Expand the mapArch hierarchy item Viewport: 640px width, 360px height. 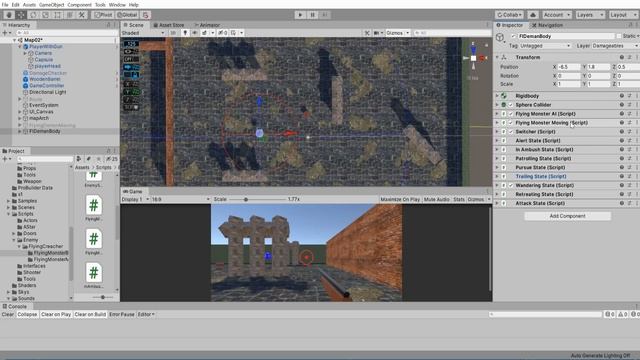click(x=20, y=118)
